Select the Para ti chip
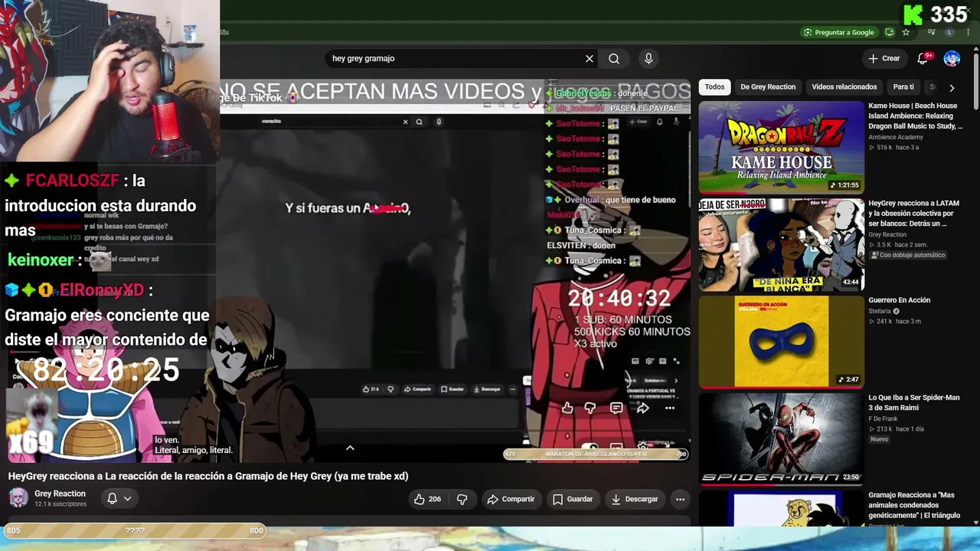The image size is (980, 551). point(903,87)
